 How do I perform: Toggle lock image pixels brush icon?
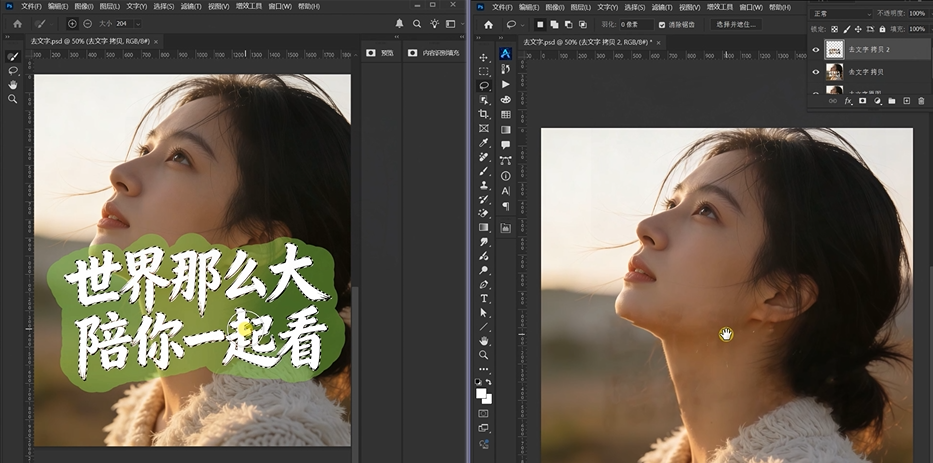[x=847, y=29]
